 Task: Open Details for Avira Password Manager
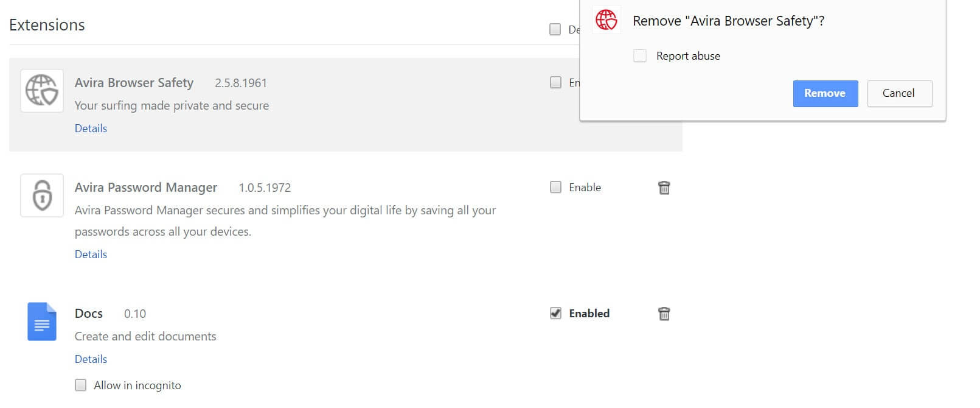(x=91, y=255)
